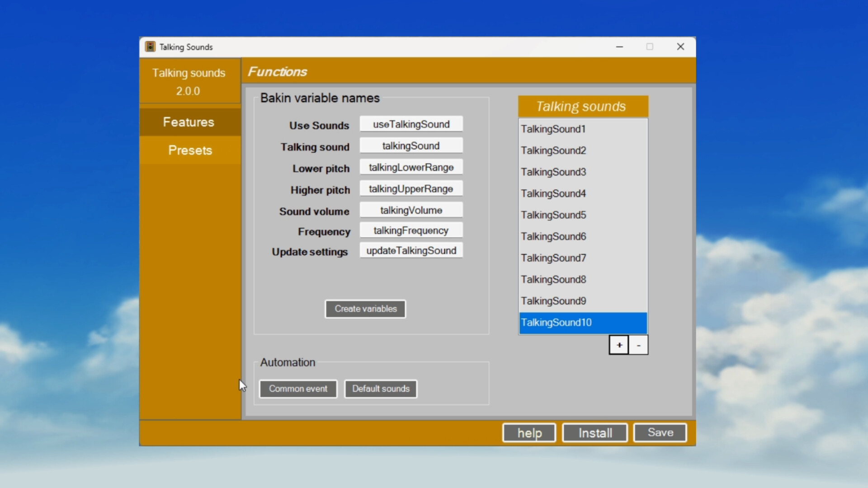Image resolution: width=868 pixels, height=488 pixels.
Task: Remove selected sound with the minus button
Action: coord(638,345)
